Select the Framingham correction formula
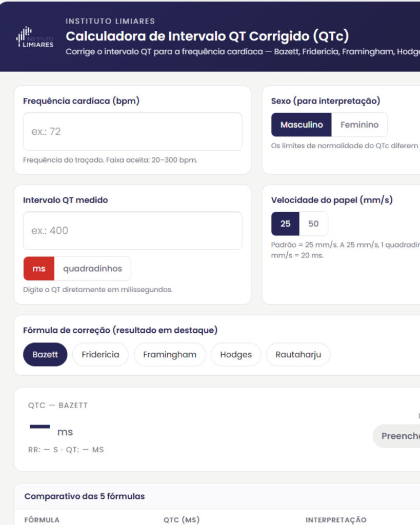 (x=170, y=354)
